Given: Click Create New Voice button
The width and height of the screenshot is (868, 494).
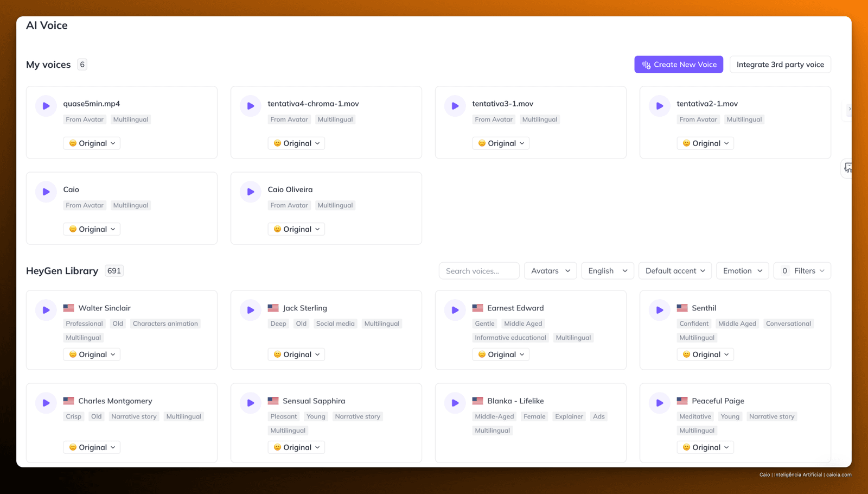Looking at the screenshot, I should [679, 64].
